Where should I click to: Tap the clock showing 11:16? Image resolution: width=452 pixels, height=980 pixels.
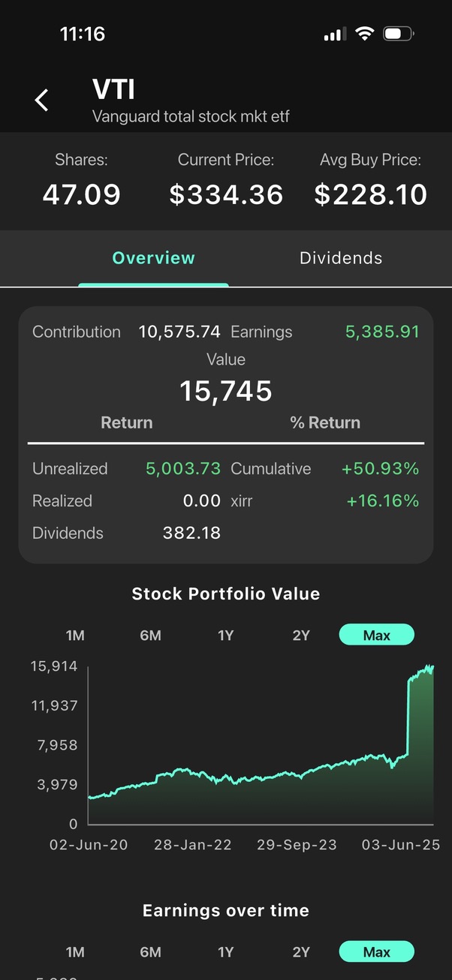[x=83, y=33]
